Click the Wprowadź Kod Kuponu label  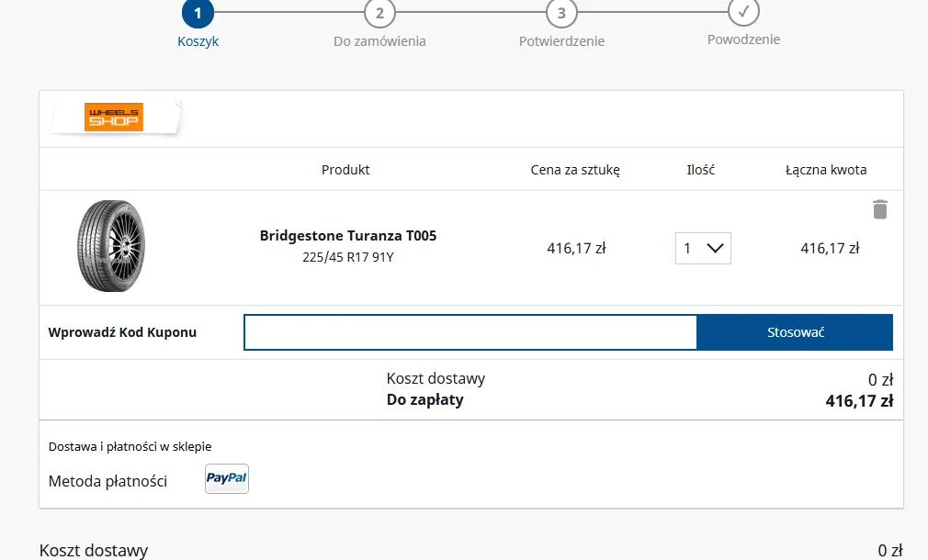click(x=122, y=332)
